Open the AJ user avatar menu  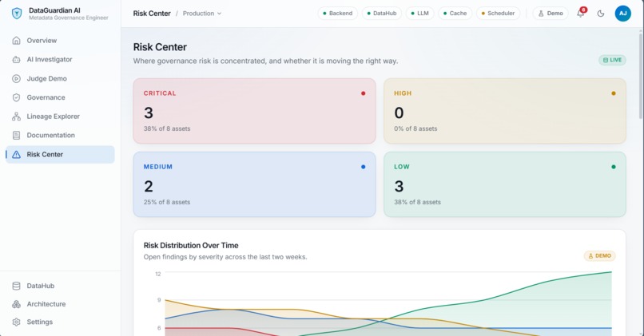click(x=622, y=14)
